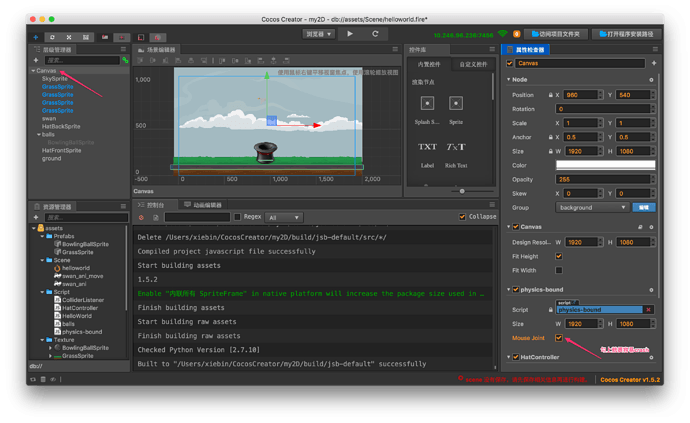Select the move transform tool in top toolbar

pyautogui.click(x=36, y=37)
